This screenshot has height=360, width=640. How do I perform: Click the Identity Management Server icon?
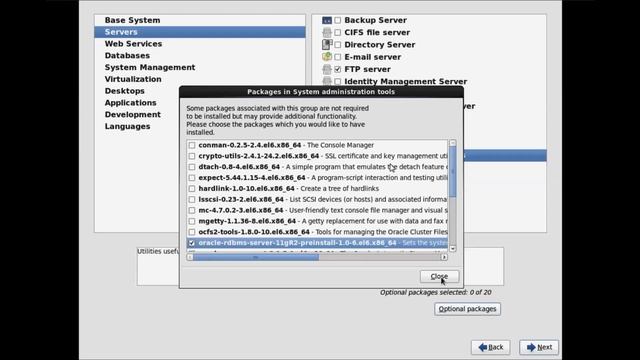tap(327, 81)
